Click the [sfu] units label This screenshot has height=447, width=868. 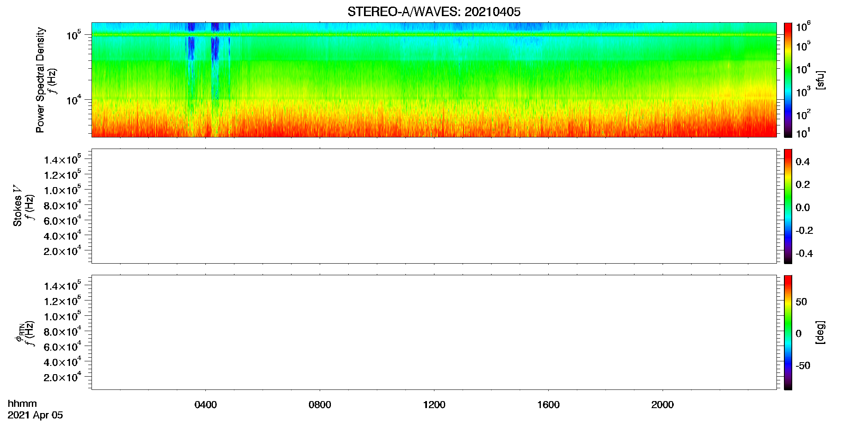pos(820,80)
